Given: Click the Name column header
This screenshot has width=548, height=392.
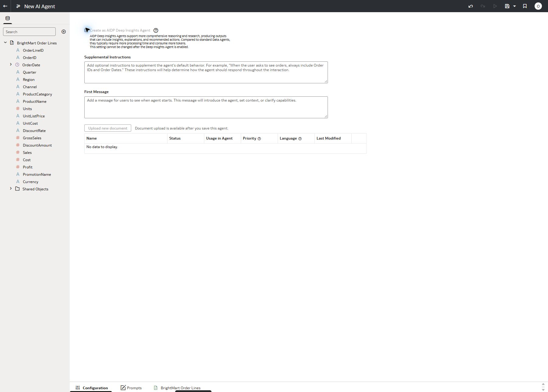Looking at the screenshot, I should [126, 138].
